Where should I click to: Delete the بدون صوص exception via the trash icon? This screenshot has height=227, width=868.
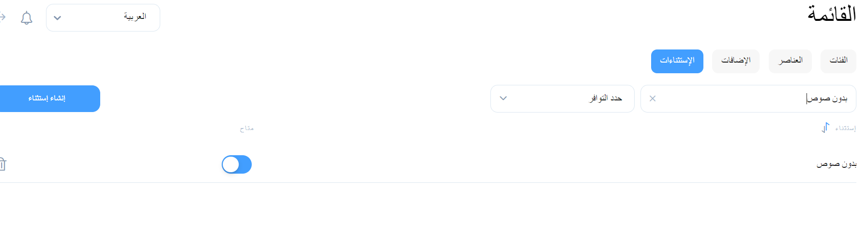point(2,164)
